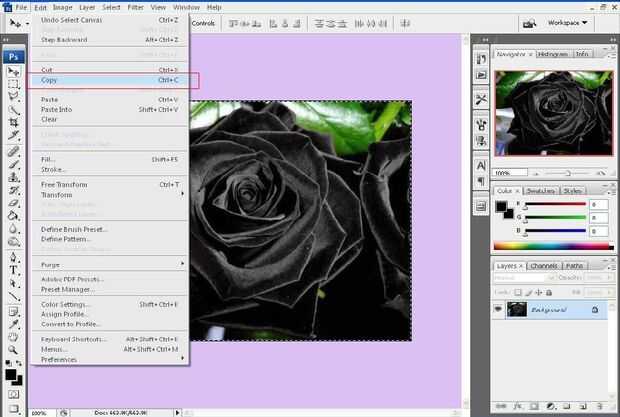Open the Move tool preset picker arrow
This screenshot has width=620, height=417.
[x=27, y=24]
